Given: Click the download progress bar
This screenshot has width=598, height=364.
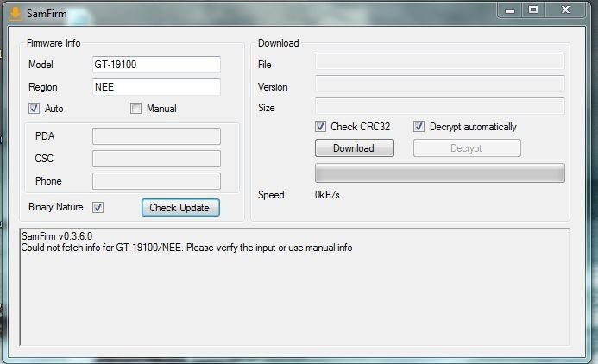Looking at the screenshot, I should coord(440,173).
